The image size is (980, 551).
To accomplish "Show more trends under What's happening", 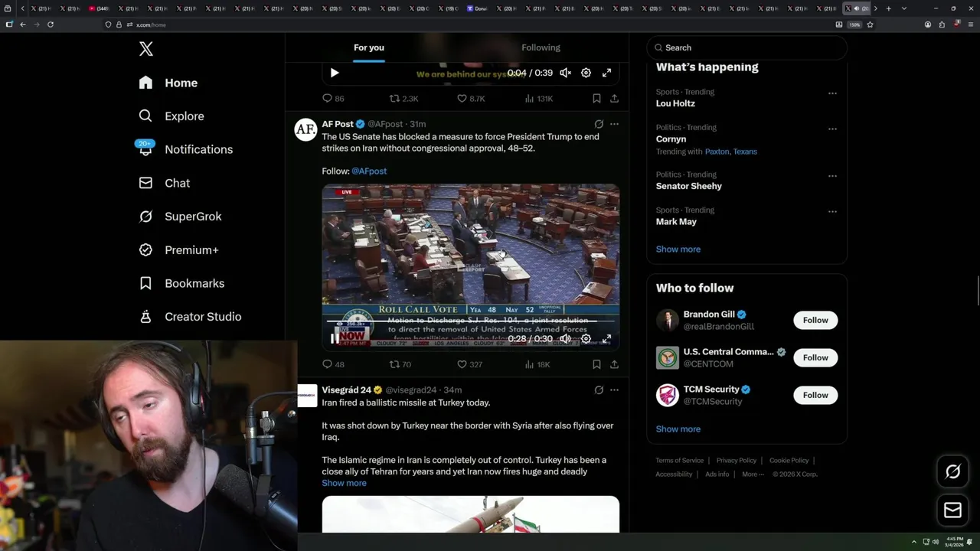I will (x=678, y=249).
